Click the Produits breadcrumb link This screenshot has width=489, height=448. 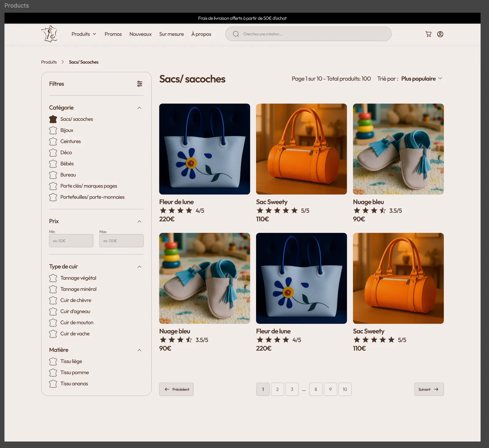tap(49, 62)
